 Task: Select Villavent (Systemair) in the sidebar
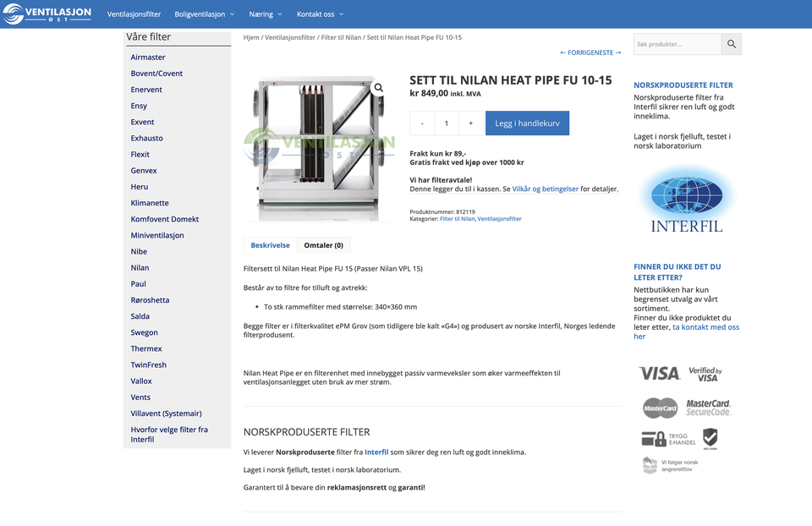click(x=167, y=414)
